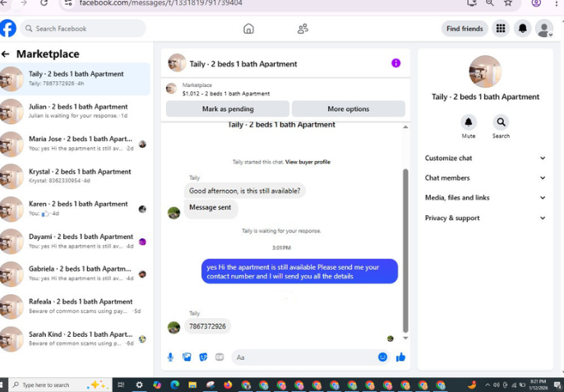Image resolution: width=564 pixels, height=392 pixels.
Task: Choose a sticker icon
Action: (x=203, y=357)
